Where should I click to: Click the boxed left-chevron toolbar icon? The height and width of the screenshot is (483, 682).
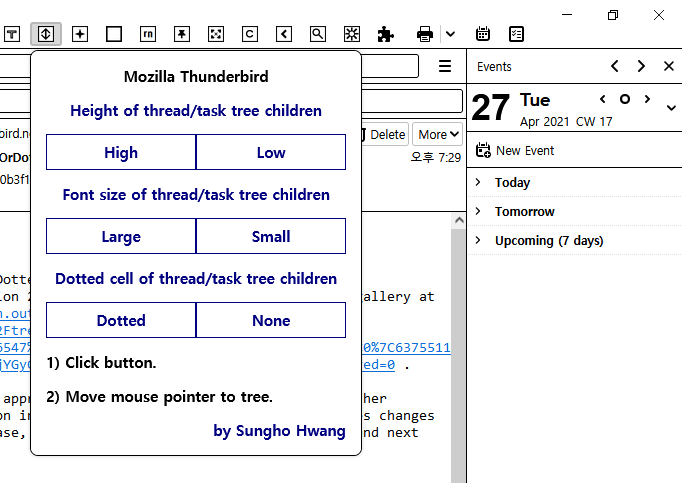284,34
